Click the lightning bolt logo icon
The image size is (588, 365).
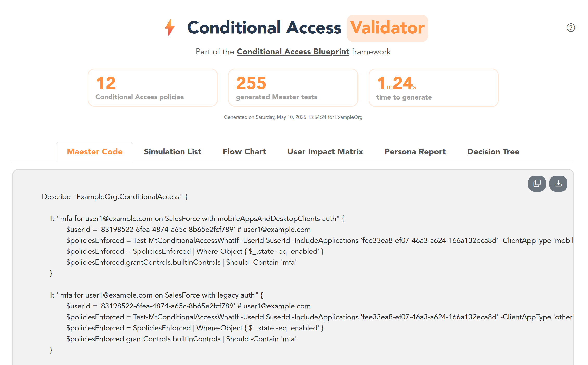(x=170, y=27)
